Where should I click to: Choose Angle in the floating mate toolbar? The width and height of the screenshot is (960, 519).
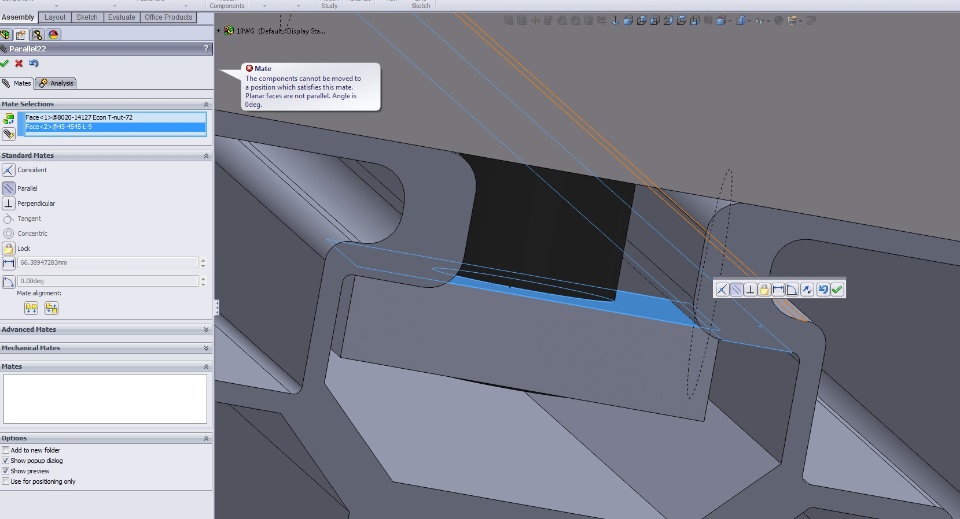pyautogui.click(x=792, y=289)
